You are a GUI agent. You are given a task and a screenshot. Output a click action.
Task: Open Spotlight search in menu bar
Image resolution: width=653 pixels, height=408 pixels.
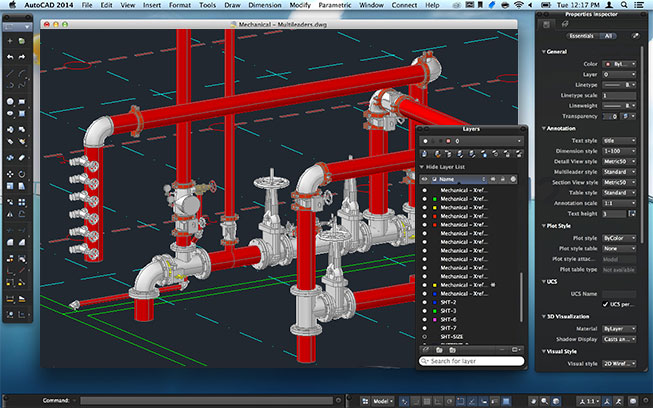(x=624, y=5)
